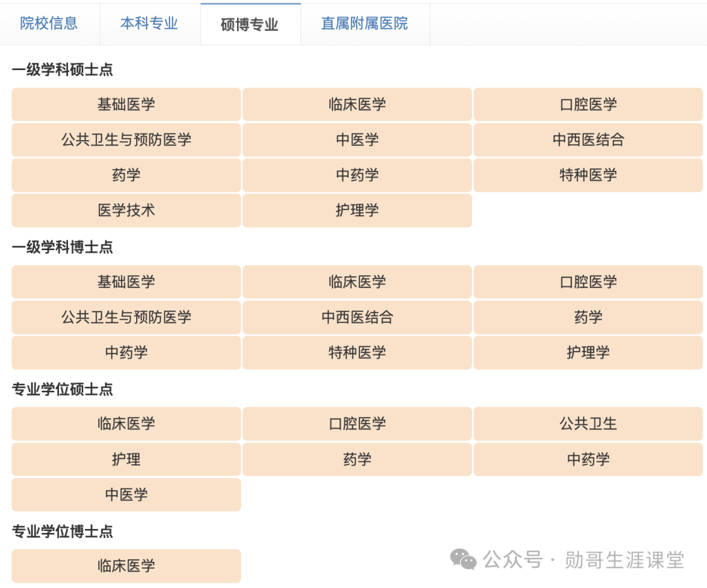Select 药学 under 一级学科博士点

tap(588, 318)
